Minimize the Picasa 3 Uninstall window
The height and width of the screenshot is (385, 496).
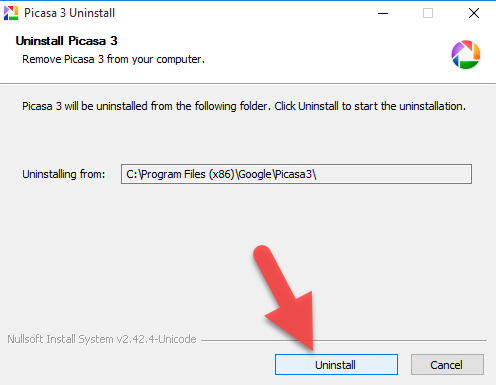click(x=383, y=13)
